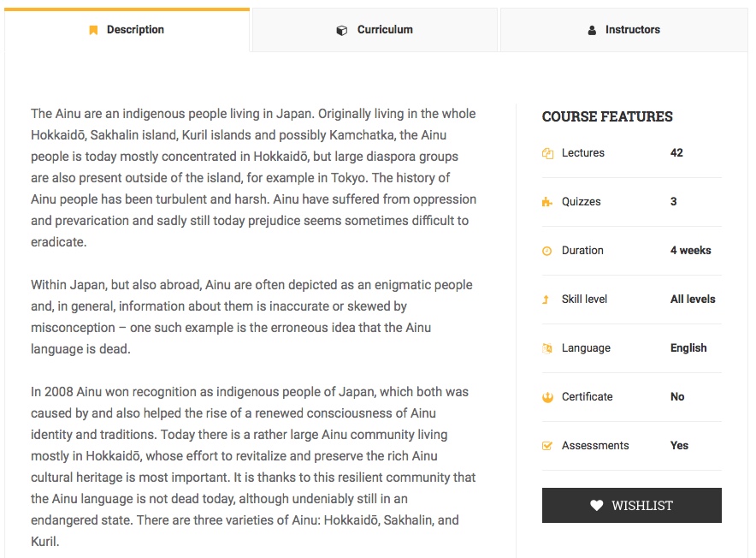The height and width of the screenshot is (558, 756).
Task: Add course using the WISHLIST button text
Action: [641, 506]
